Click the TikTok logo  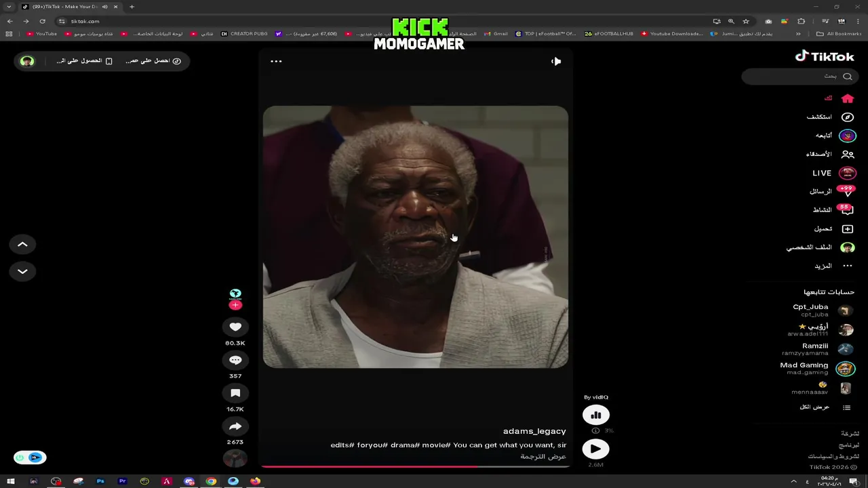point(825,56)
